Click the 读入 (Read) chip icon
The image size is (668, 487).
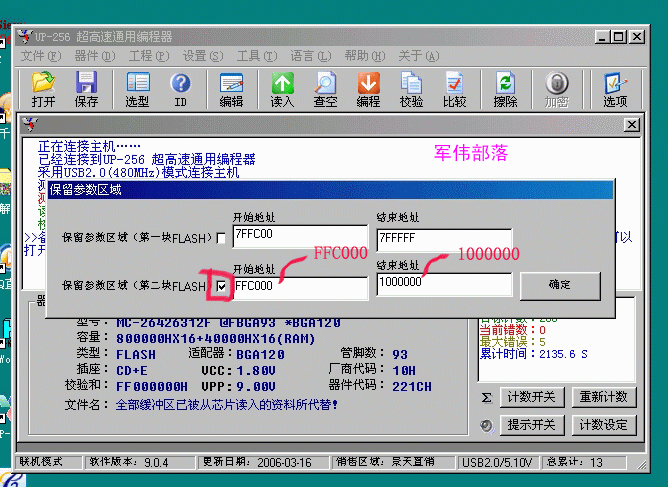pyautogui.click(x=283, y=89)
